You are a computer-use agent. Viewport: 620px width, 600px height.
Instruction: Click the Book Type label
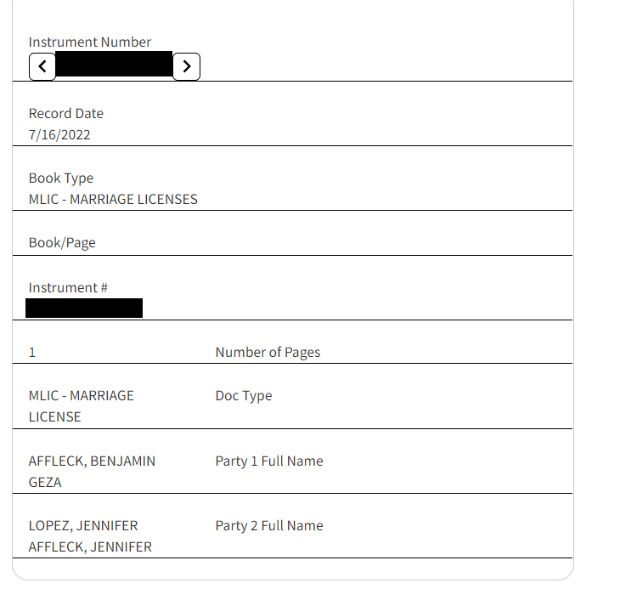click(x=61, y=178)
